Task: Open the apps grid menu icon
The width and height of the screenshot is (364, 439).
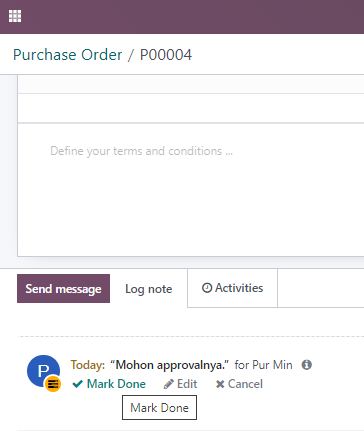Action: pos(15,16)
